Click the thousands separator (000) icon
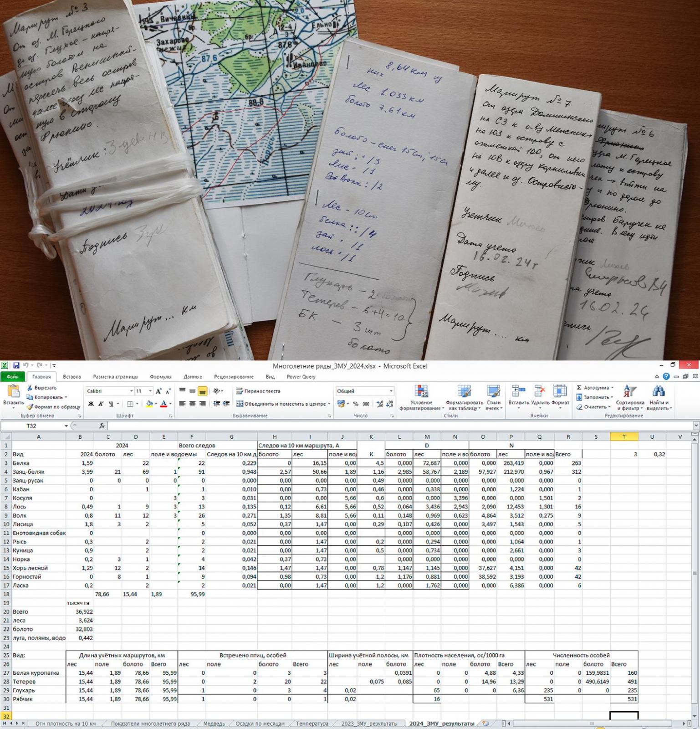 pos(366,404)
